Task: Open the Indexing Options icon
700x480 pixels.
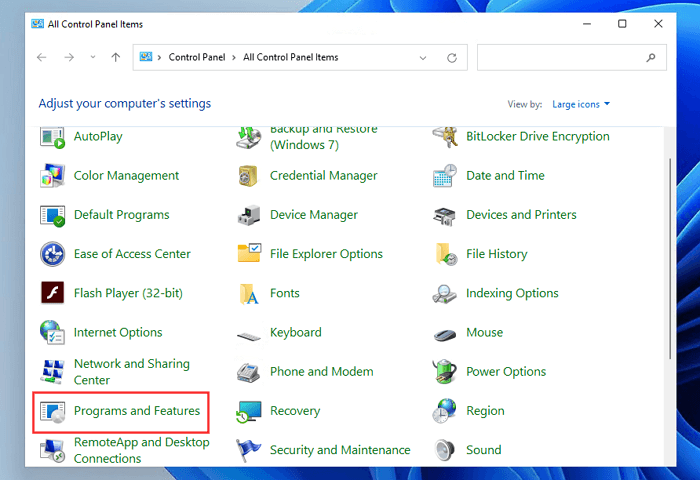Action: click(x=445, y=294)
